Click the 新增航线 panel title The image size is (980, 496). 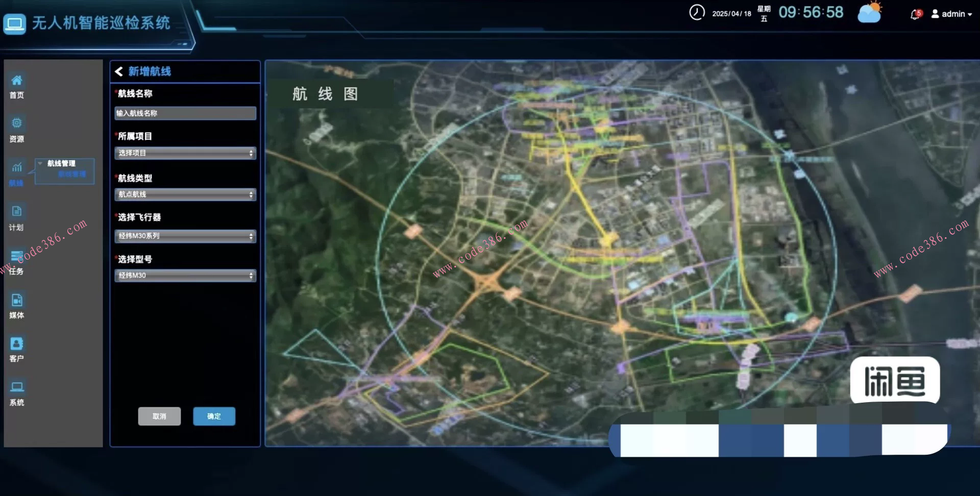click(150, 71)
